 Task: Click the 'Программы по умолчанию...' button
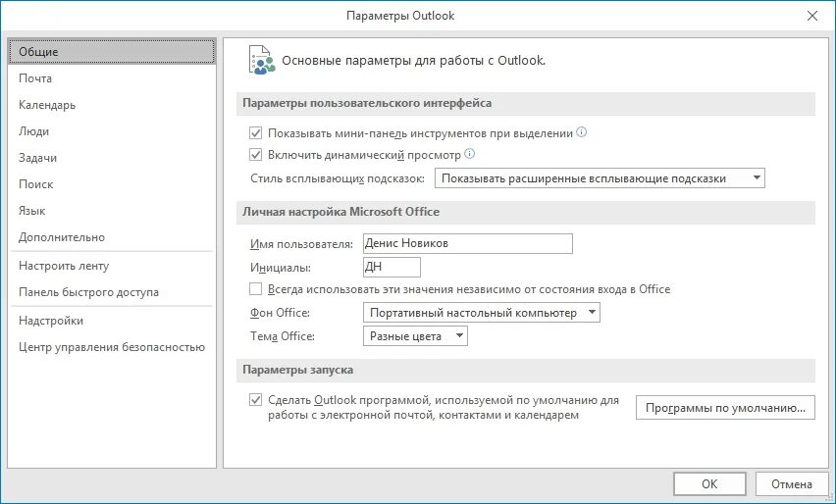pyautogui.click(x=725, y=407)
